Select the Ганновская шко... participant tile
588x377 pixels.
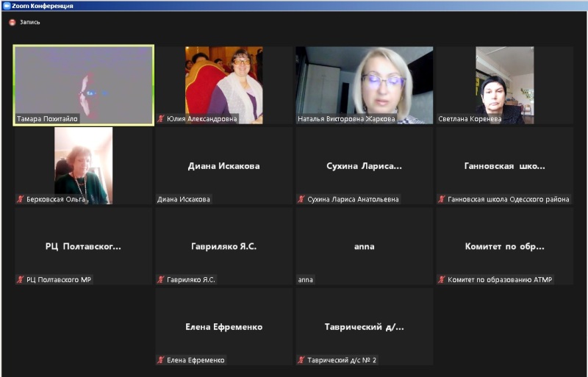pos(505,166)
